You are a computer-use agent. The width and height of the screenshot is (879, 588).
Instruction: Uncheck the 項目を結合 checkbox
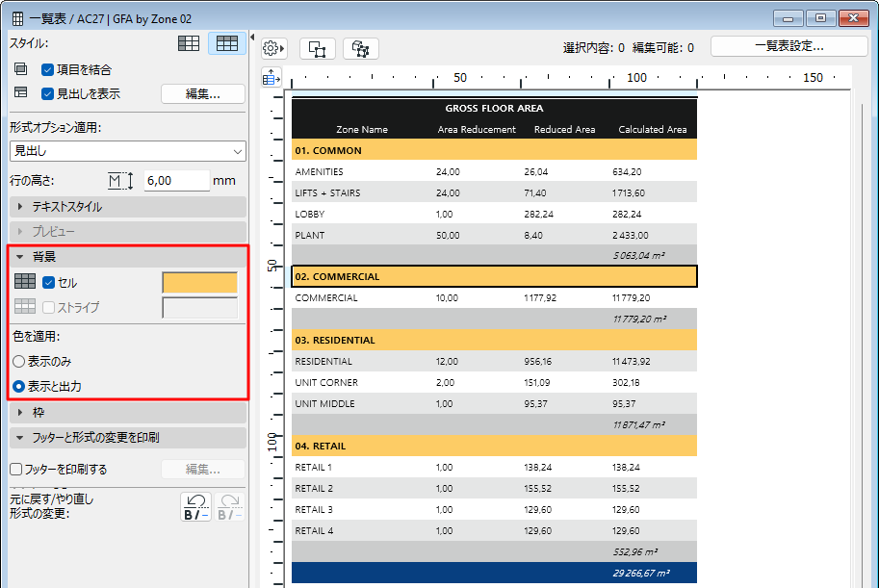pos(48,70)
